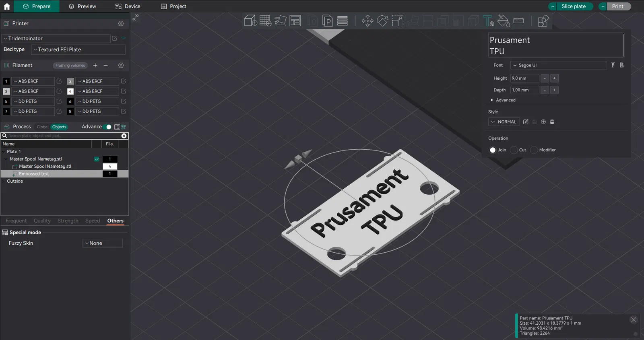Edit filament 6 DD PETG preset

click(124, 101)
